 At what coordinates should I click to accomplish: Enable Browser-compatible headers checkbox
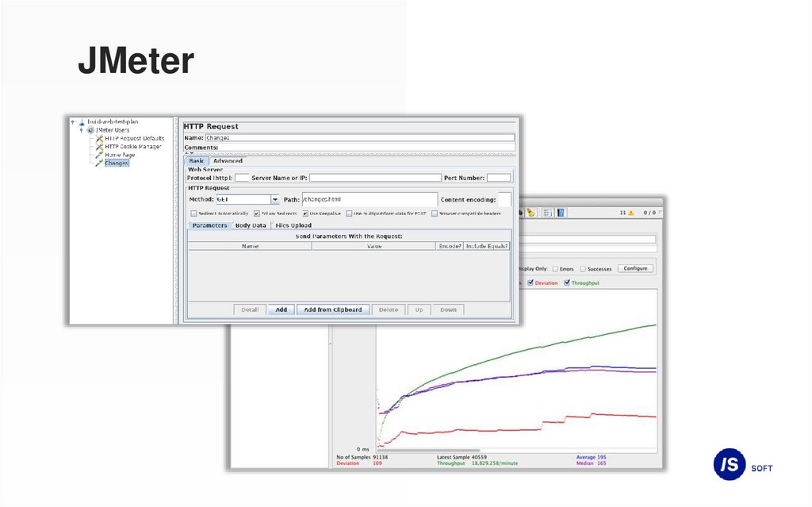pyautogui.click(x=435, y=213)
